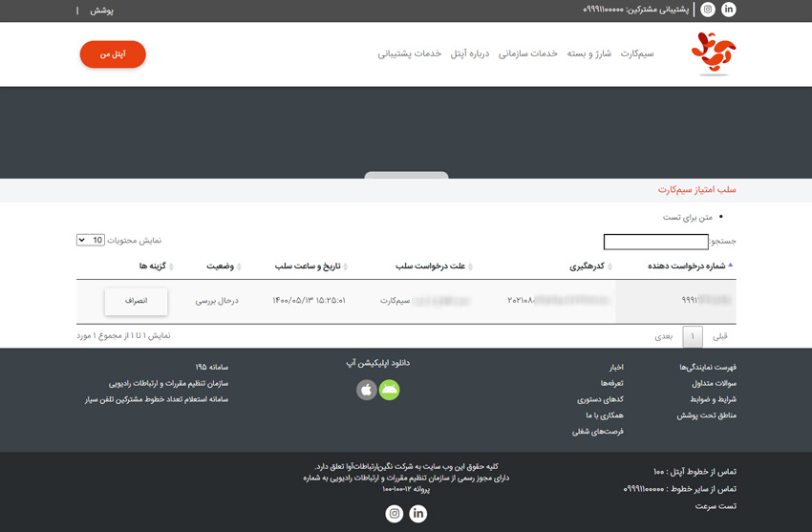Open the Instagram icon in the footer
The width and height of the screenshot is (812, 532).
(395, 513)
